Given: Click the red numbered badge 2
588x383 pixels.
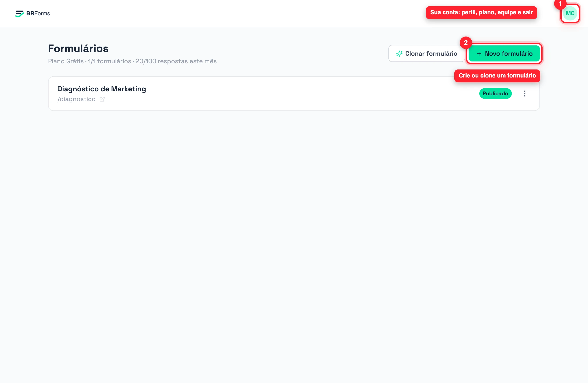Looking at the screenshot, I should tap(466, 43).
